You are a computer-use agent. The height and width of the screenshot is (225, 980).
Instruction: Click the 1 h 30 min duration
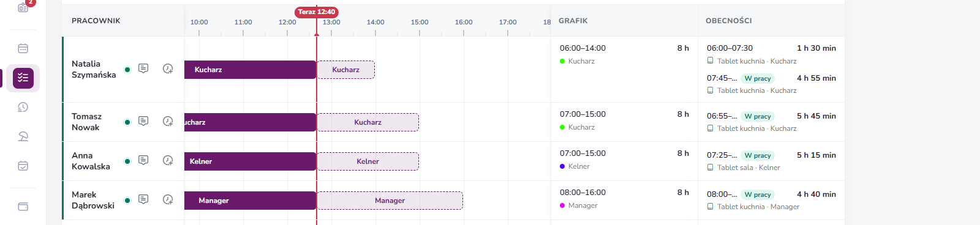tap(816, 48)
